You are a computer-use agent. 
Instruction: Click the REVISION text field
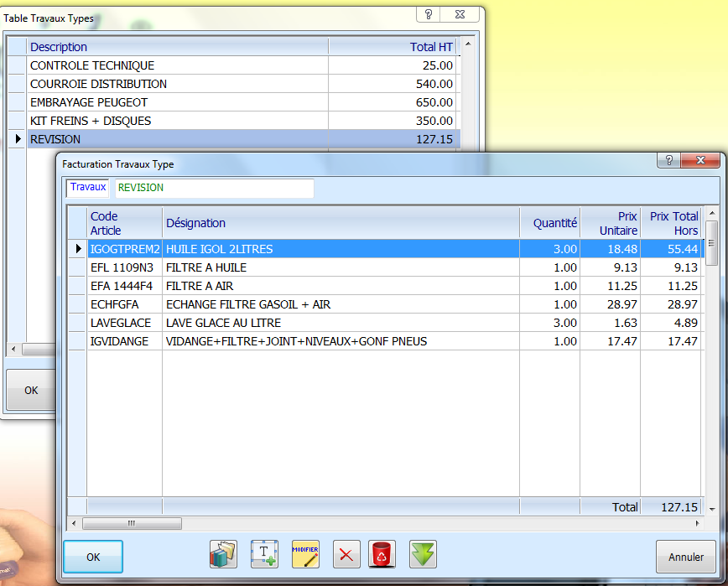coord(214,188)
